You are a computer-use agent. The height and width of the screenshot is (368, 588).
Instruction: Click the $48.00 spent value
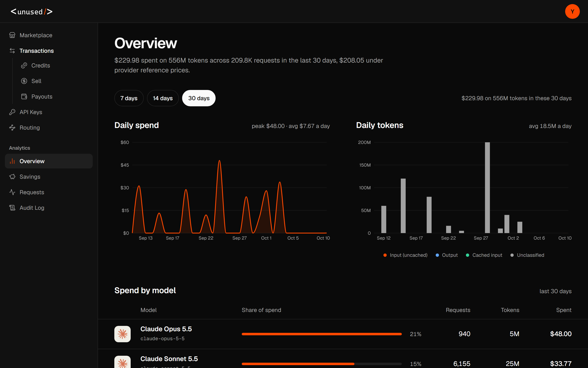(x=561, y=334)
